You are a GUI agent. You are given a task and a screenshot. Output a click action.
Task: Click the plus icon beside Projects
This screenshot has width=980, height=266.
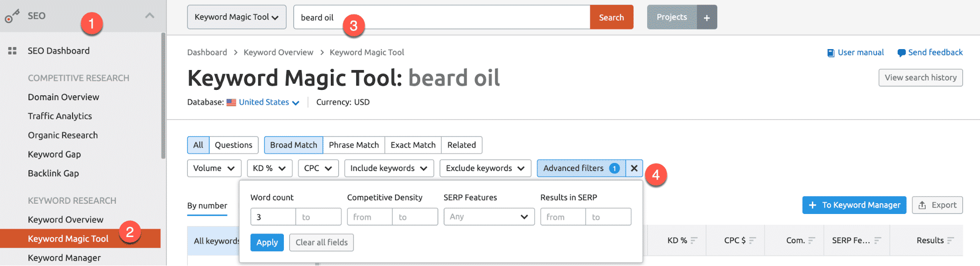coord(706,18)
